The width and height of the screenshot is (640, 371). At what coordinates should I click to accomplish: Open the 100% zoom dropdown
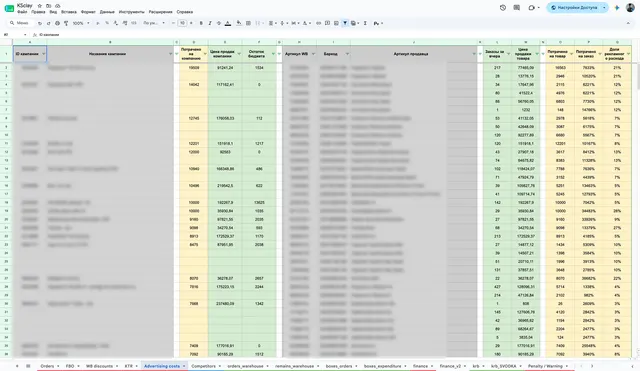(x=81, y=23)
